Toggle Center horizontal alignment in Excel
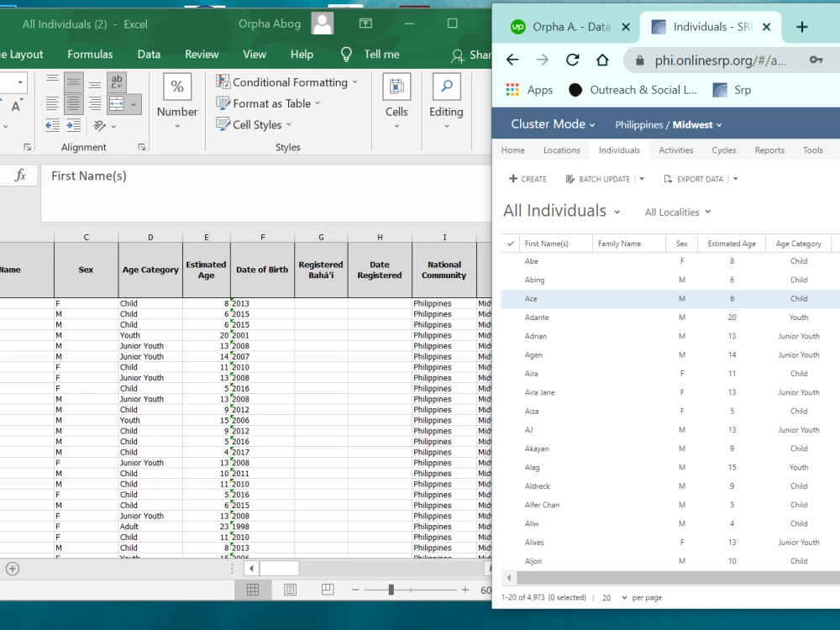This screenshot has width=840, height=630. 73,104
